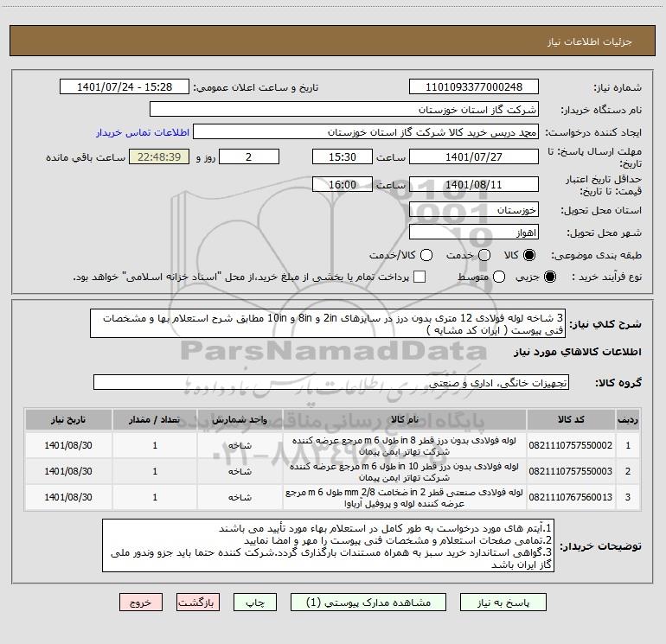Click the نام کالا column header
The height and width of the screenshot is (644, 666).
coord(405,420)
